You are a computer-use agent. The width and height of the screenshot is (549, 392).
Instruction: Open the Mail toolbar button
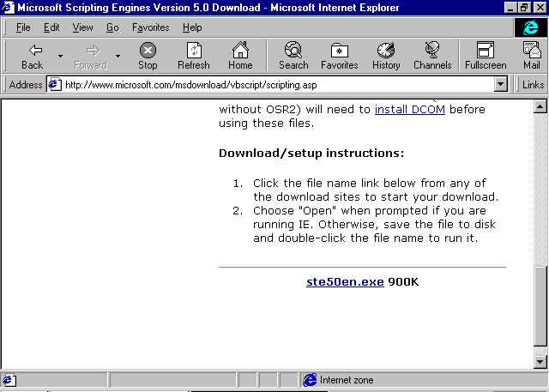pos(532,56)
